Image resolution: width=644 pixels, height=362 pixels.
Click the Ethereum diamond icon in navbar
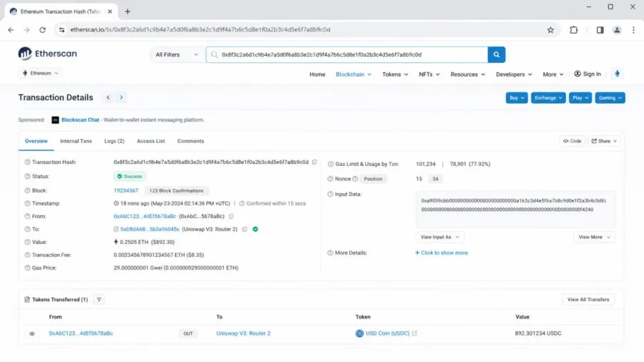[x=617, y=74]
